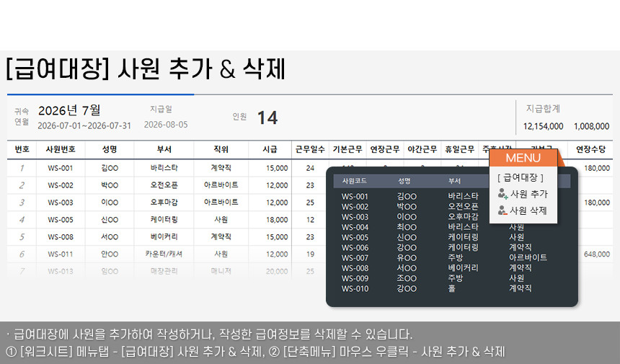Click the 근무일수 column header

(310, 149)
